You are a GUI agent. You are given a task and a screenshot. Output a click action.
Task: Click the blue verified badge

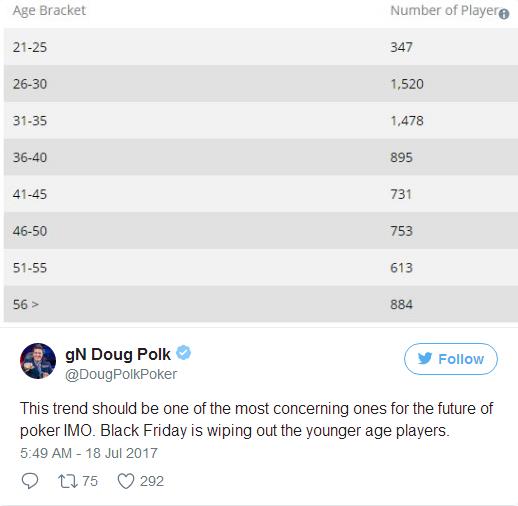(183, 353)
